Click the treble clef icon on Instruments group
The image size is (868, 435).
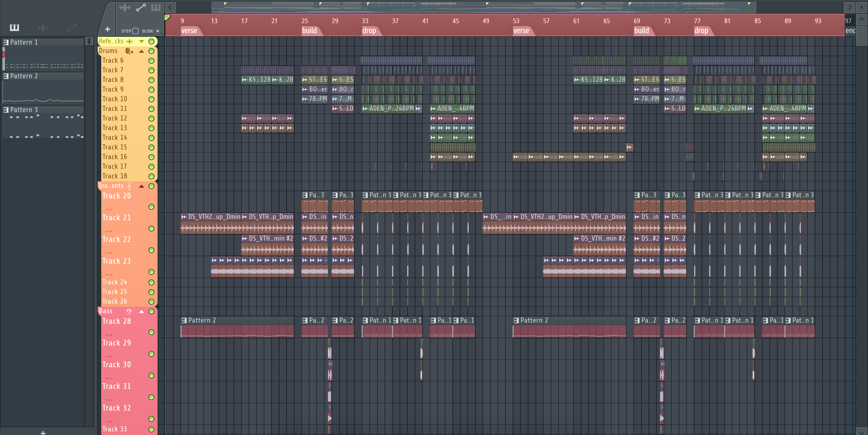tap(129, 186)
